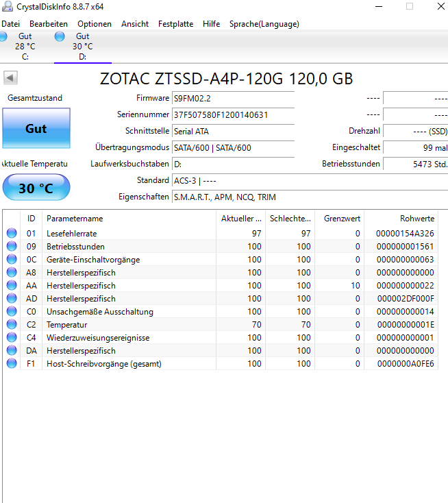Select the Unsachgemäße Ausschaltung parameter name

click(x=100, y=312)
